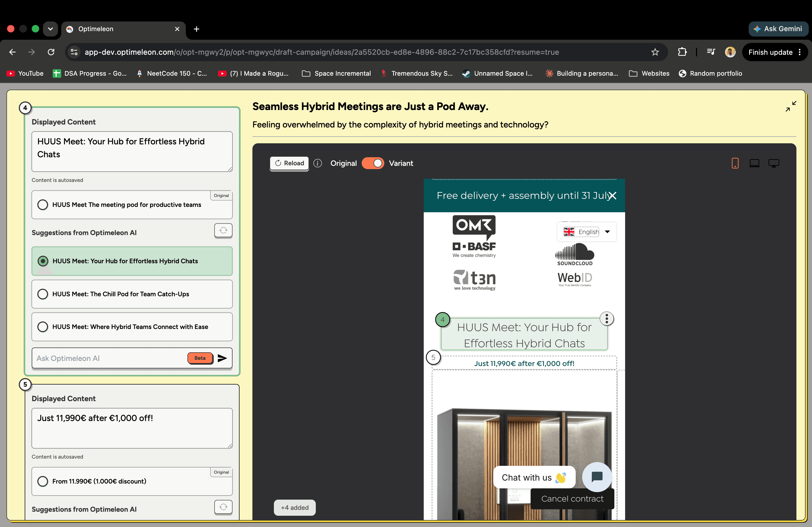The image size is (812, 527).
Task: Click the HUUS Meet headline in the preview
Action: [x=524, y=335]
